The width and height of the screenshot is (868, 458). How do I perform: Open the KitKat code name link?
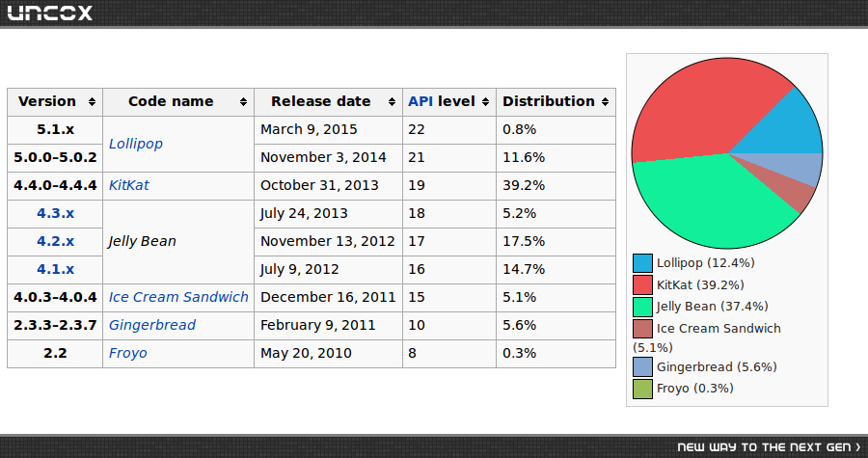[128, 185]
